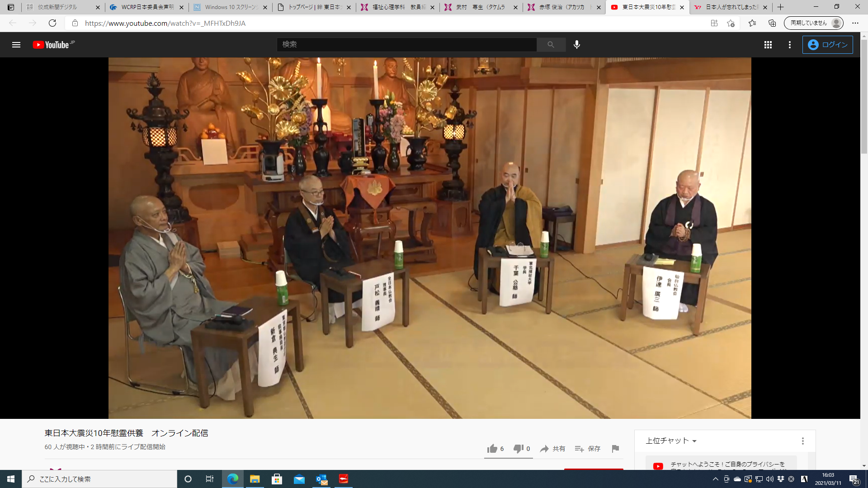
Task: Add this page to favorites star
Action: [731, 23]
